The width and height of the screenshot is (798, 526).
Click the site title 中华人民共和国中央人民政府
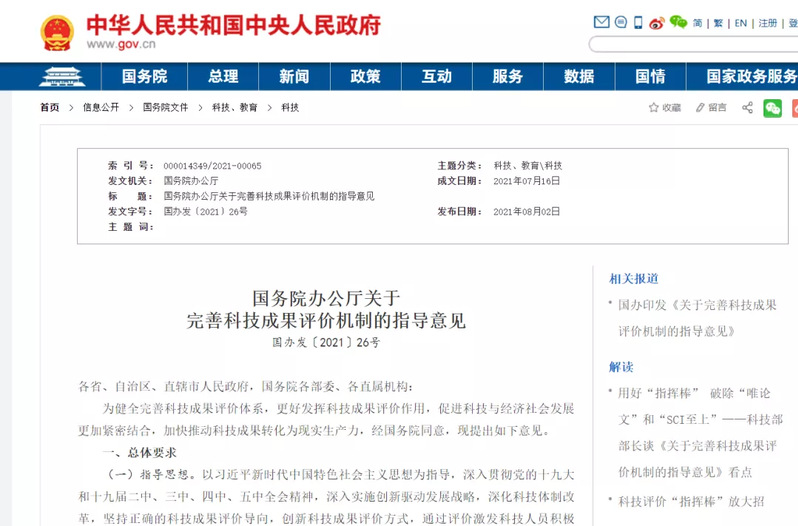pyautogui.click(x=234, y=25)
